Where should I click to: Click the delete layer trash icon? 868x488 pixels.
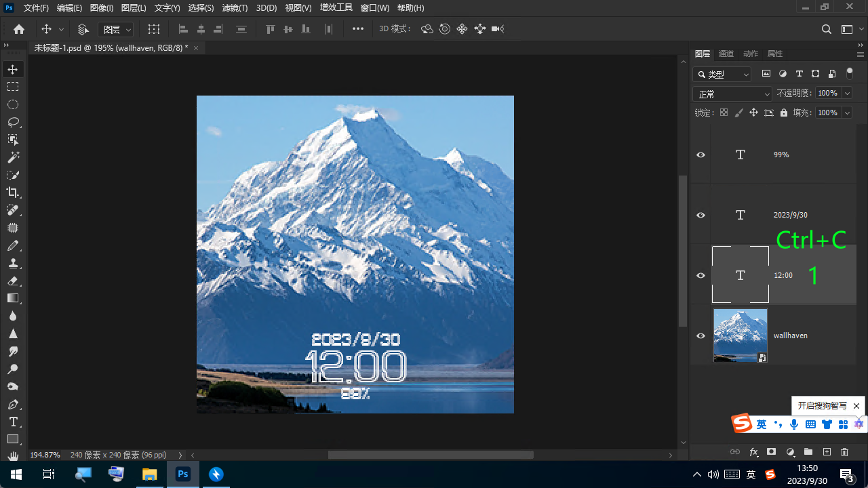point(844,452)
